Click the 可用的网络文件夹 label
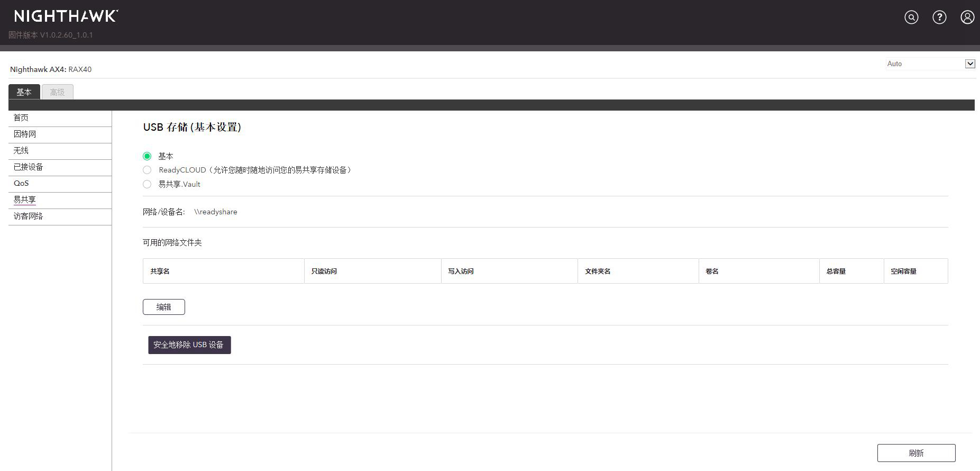This screenshot has height=471, width=980. (172, 242)
